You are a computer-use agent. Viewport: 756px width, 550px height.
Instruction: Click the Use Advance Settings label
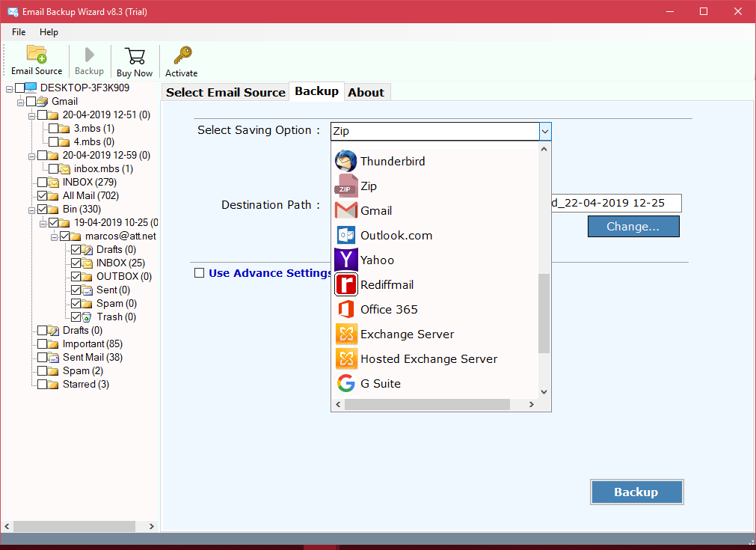click(x=270, y=273)
